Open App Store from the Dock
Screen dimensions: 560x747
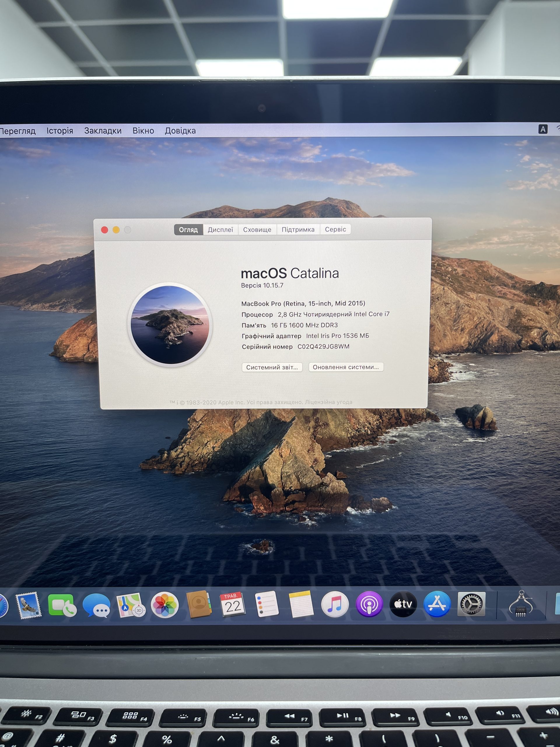(437, 604)
